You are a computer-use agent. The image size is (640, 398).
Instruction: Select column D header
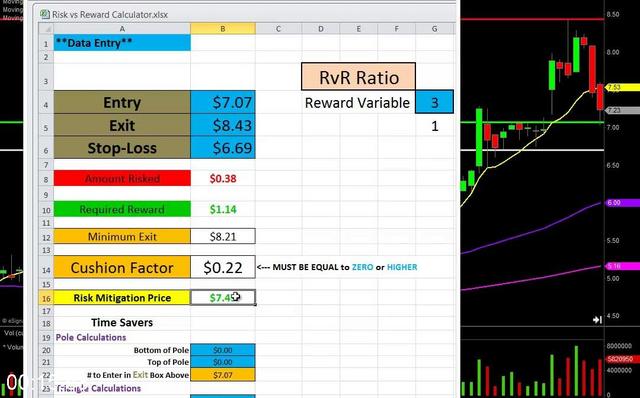pos(321,29)
